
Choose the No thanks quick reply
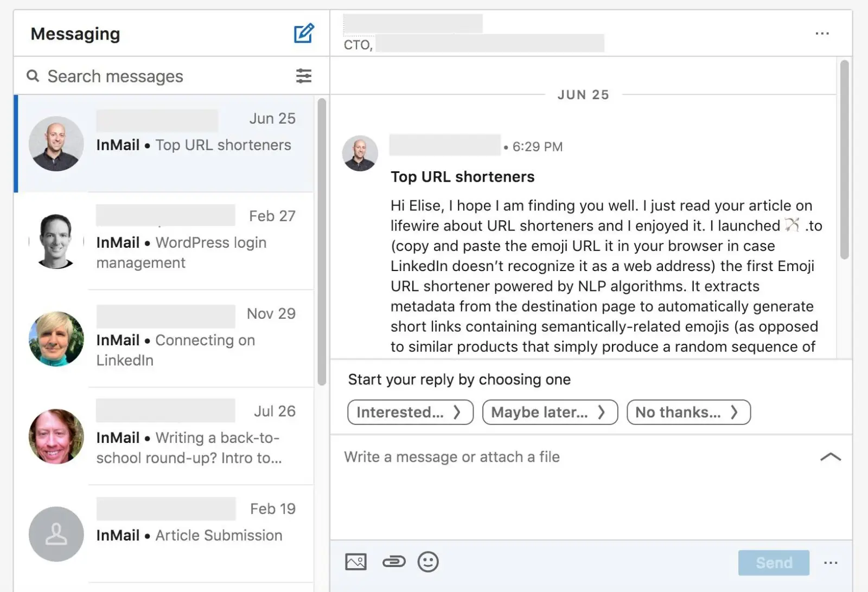(688, 412)
